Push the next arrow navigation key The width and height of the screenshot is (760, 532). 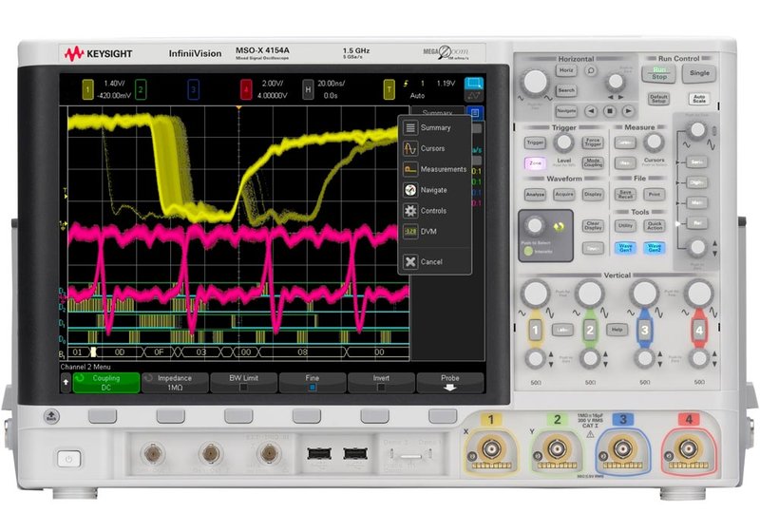click(628, 111)
